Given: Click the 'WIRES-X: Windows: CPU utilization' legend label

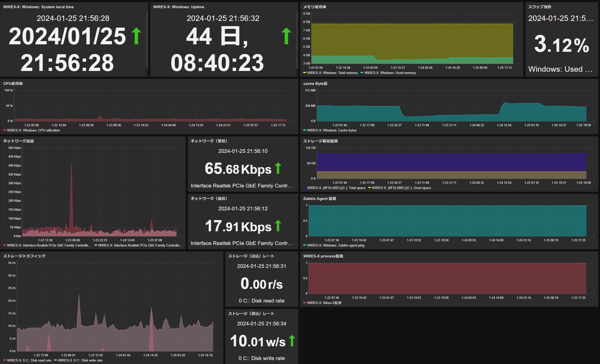Looking at the screenshot, I should click(x=33, y=130).
